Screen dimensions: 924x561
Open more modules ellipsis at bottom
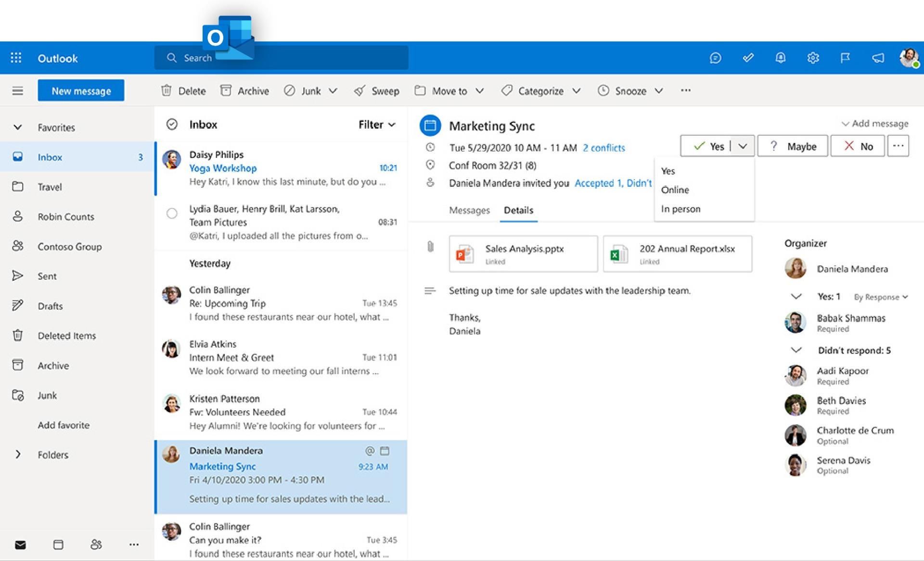tap(134, 545)
